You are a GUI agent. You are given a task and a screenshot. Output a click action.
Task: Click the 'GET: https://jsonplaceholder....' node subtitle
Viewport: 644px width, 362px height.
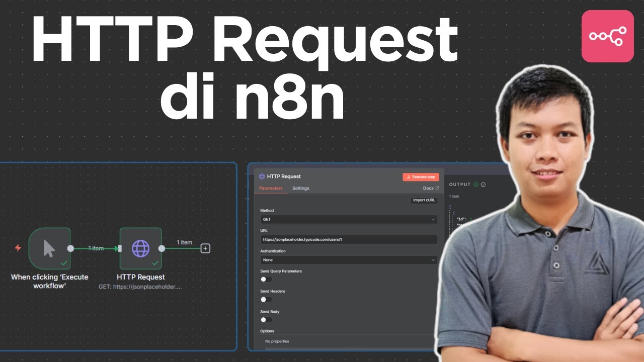click(140, 287)
